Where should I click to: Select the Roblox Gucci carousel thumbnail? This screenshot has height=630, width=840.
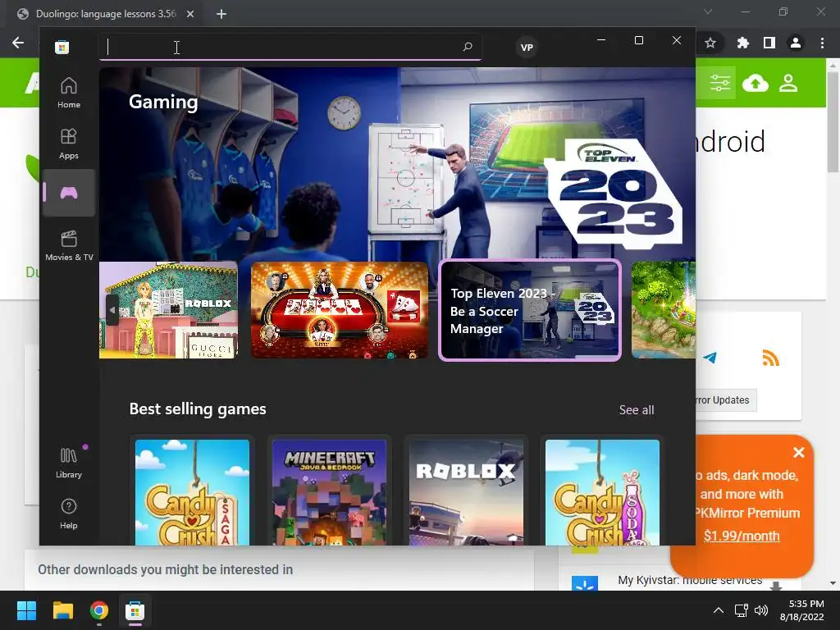pyautogui.click(x=168, y=309)
